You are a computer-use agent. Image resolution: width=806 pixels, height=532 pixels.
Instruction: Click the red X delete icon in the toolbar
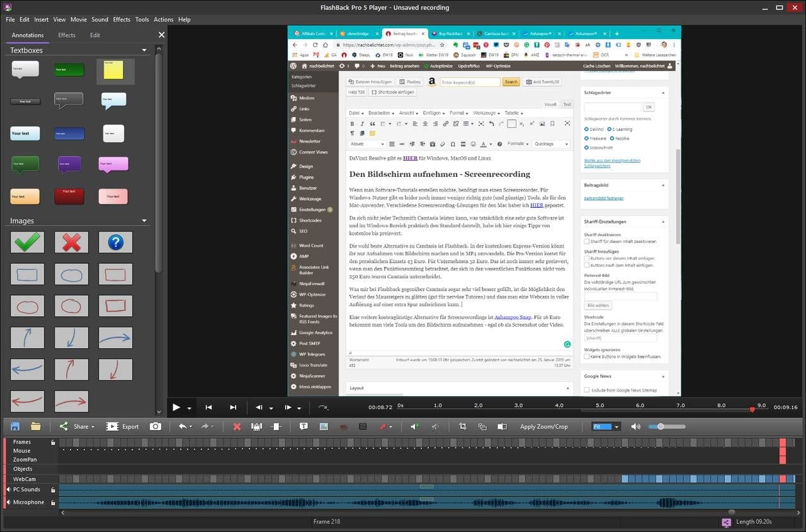pos(237,426)
